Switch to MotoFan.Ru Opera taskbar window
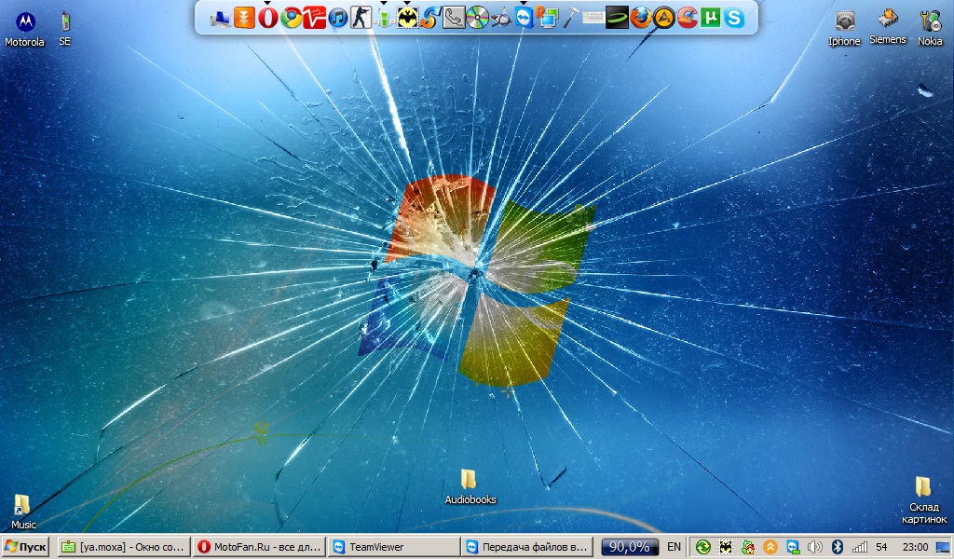 [x=259, y=547]
